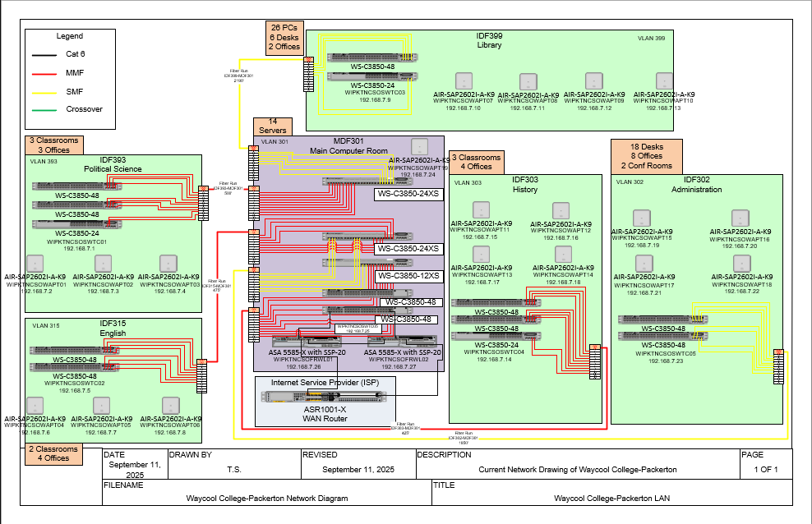Select the WIPKTNCSOWAPT10 access point icon
The image size is (812, 524).
point(664,81)
